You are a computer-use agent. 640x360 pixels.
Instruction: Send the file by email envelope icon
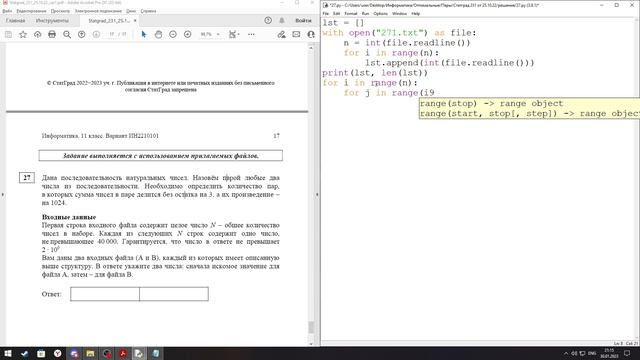click(296, 35)
